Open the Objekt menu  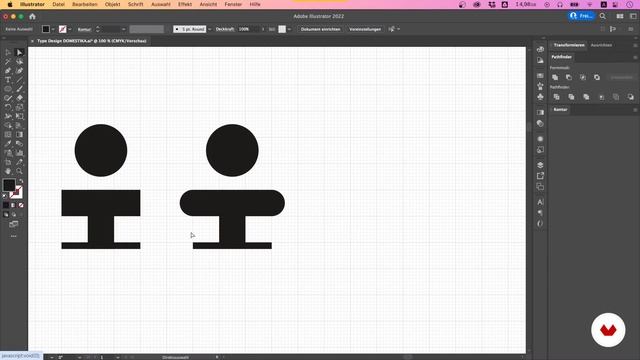(112, 4)
